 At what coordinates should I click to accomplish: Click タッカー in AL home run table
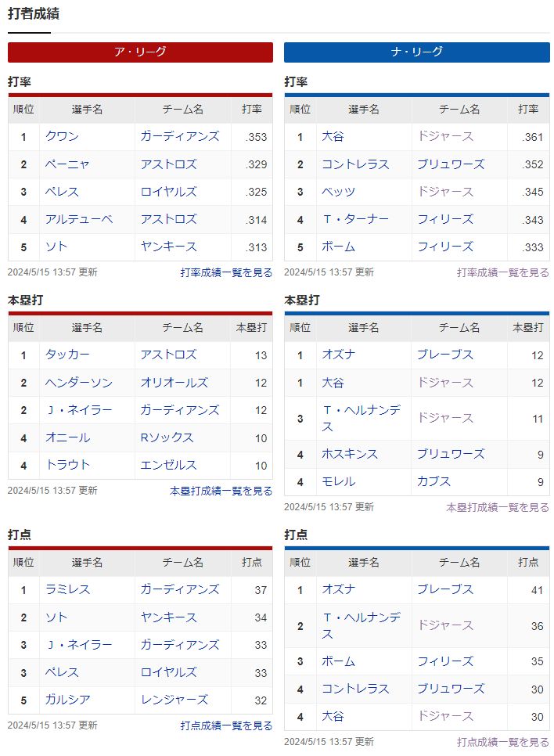click(x=67, y=355)
